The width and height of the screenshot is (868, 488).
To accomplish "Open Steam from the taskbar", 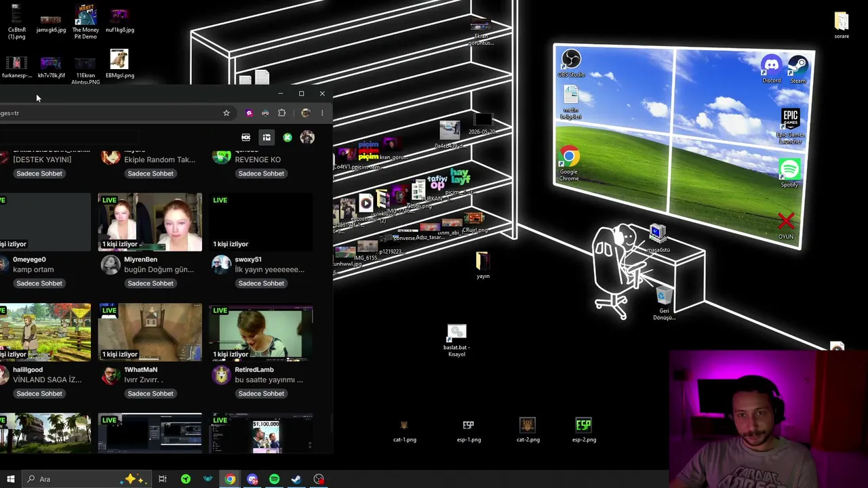I will click(296, 479).
